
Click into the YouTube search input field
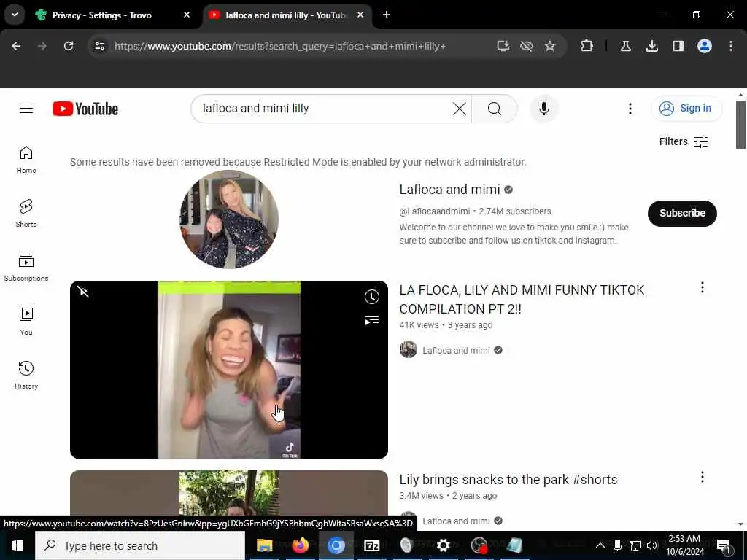(324, 109)
